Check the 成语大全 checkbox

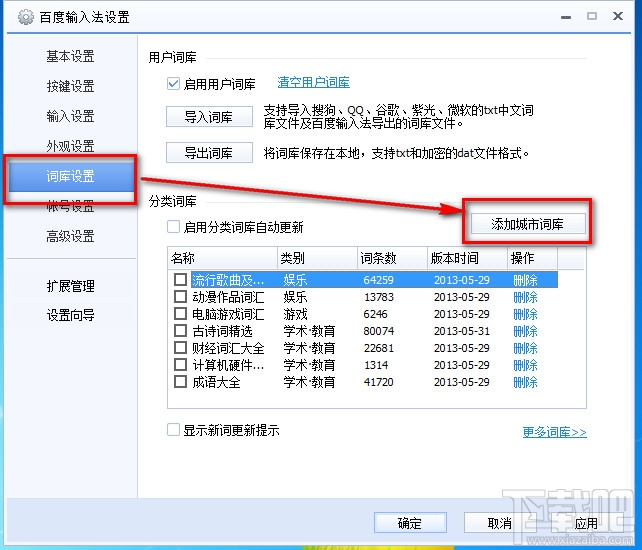180,382
